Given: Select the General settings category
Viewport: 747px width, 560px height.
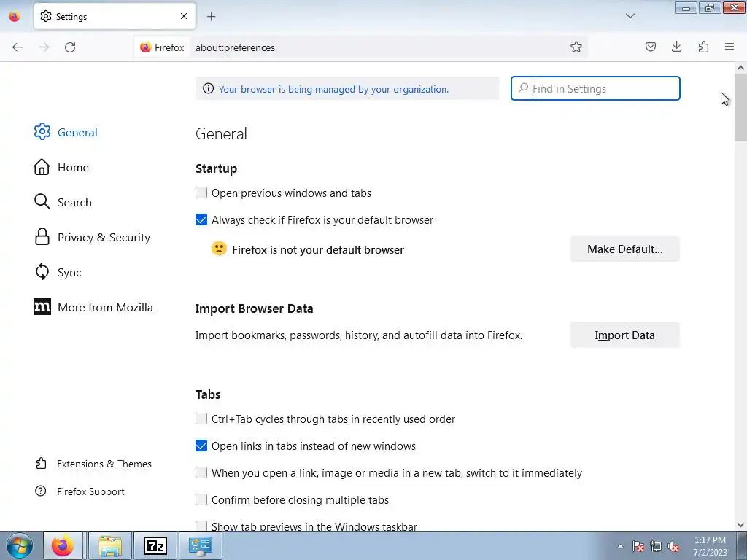Looking at the screenshot, I should (66, 132).
